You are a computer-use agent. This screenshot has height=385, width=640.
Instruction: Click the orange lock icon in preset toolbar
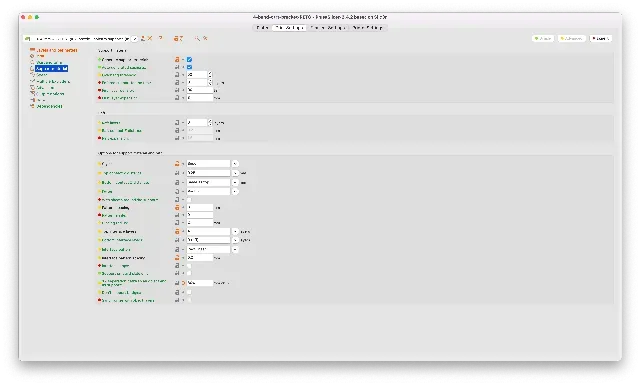[x=176, y=38]
